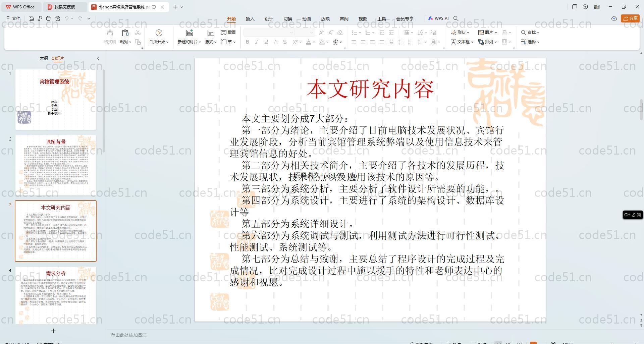Toggle center text alignment
Image resolution: width=644 pixels, height=344 pixels.
[x=363, y=42]
